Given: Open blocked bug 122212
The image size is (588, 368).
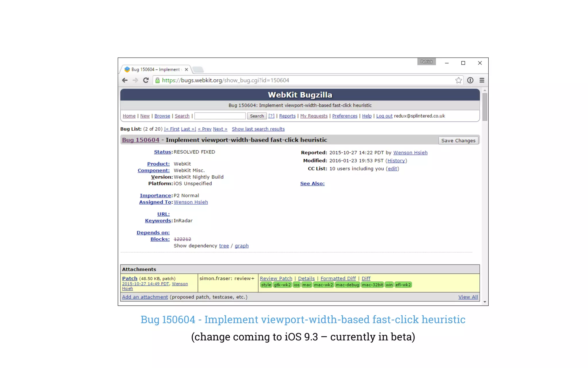Looking at the screenshot, I should click(182, 239).
